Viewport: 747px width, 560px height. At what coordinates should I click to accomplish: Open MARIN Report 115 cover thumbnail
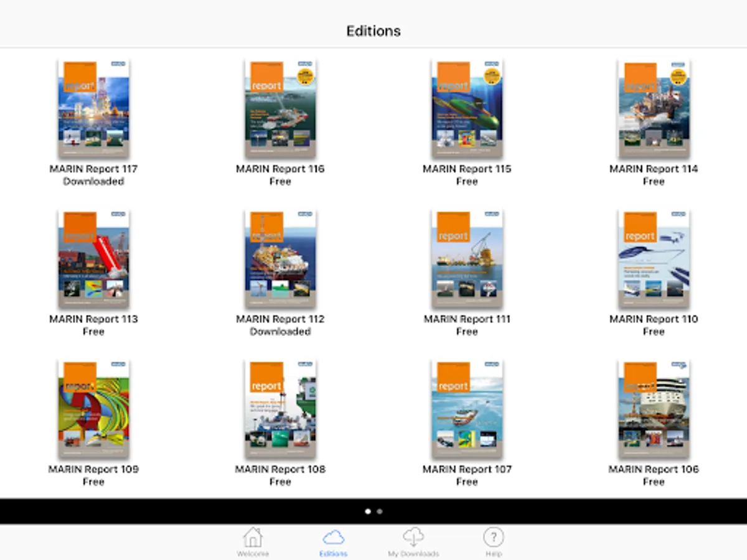pyautogui.click(x=467, y=109)
